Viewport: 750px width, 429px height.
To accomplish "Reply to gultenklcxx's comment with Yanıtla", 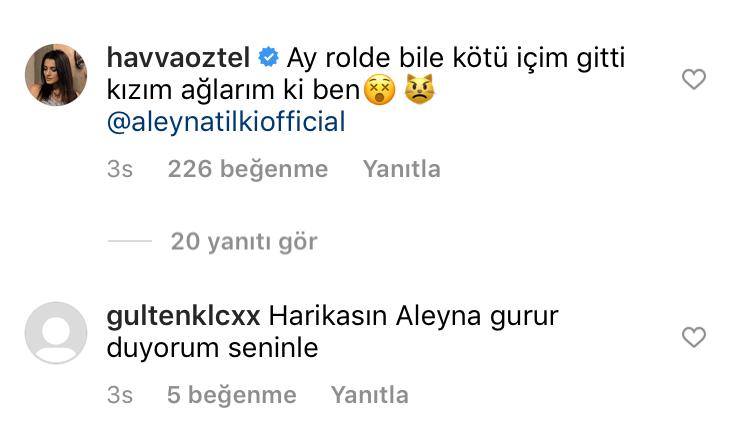I will point(369,395).
